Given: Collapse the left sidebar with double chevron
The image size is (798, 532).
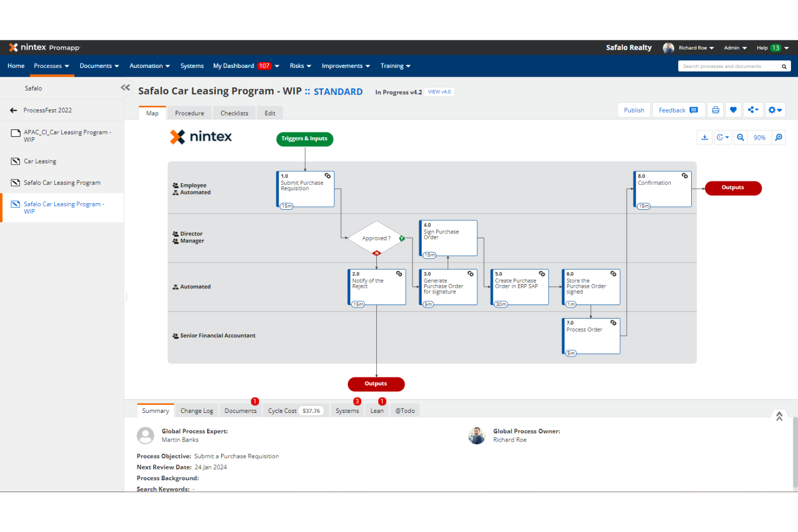Looking at the screenshot, I should click(x=125, y=87).
